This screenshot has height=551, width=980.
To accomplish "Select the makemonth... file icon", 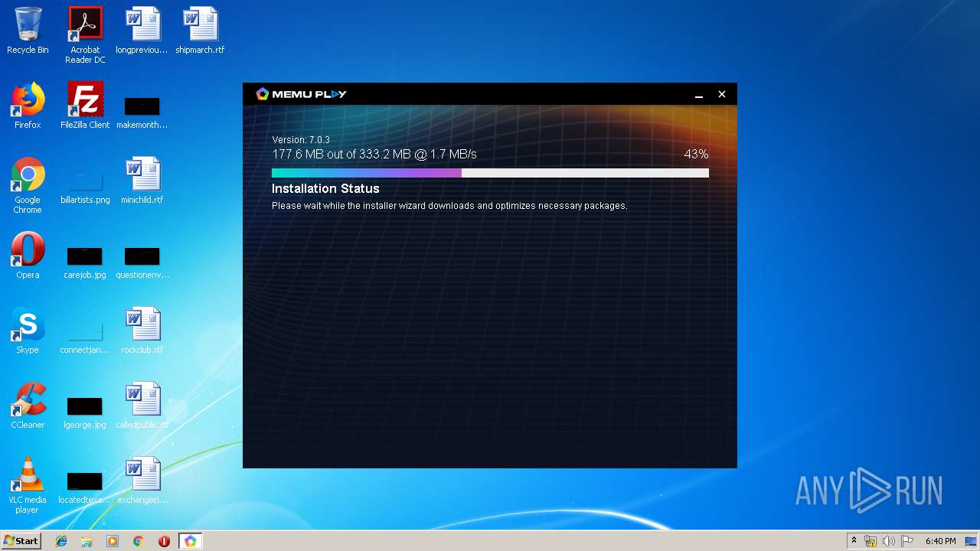I will click(142, 112).
